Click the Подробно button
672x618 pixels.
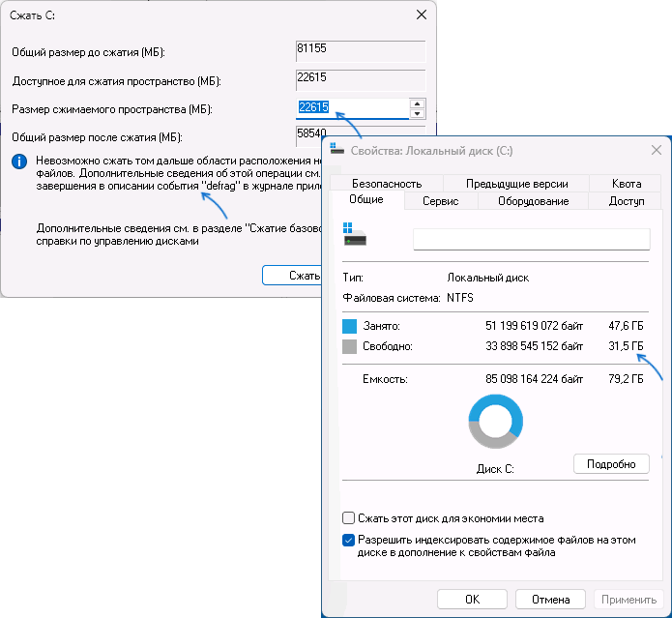point(611,464)
